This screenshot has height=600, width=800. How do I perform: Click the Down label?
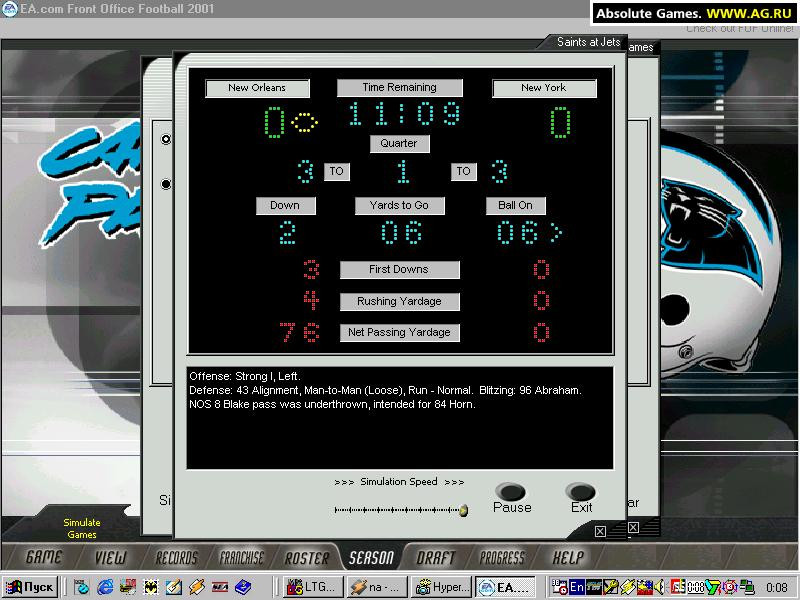click(285, 206)
